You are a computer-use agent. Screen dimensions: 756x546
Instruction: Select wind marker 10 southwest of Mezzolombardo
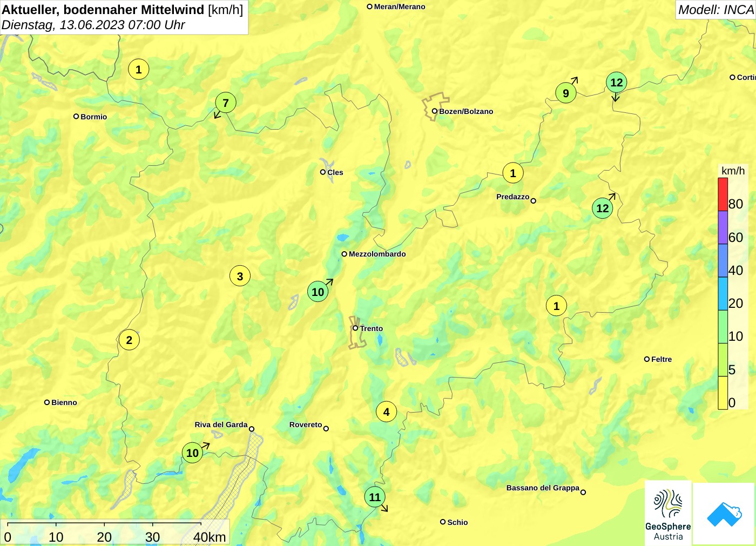click(318, 292)
